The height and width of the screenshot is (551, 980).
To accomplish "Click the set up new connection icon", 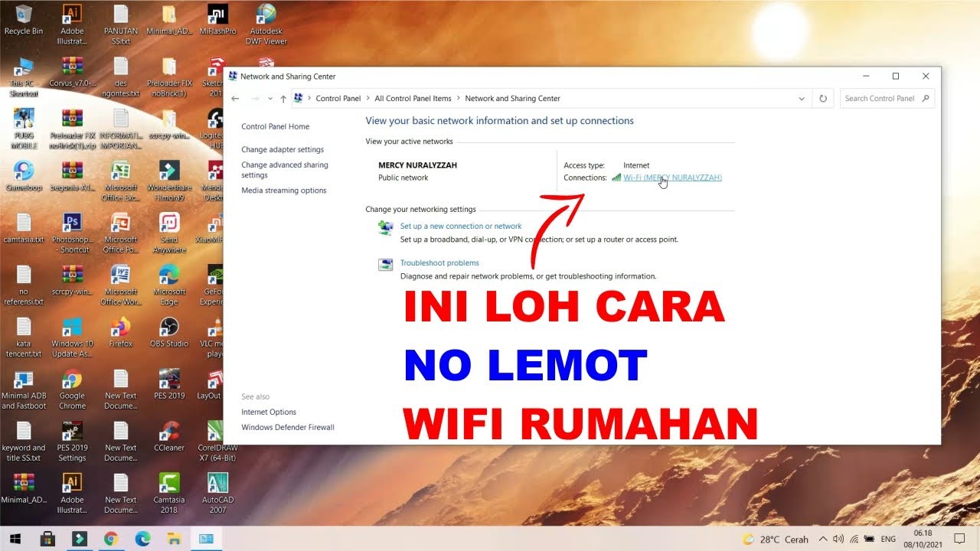I will [x=386, y=228].
